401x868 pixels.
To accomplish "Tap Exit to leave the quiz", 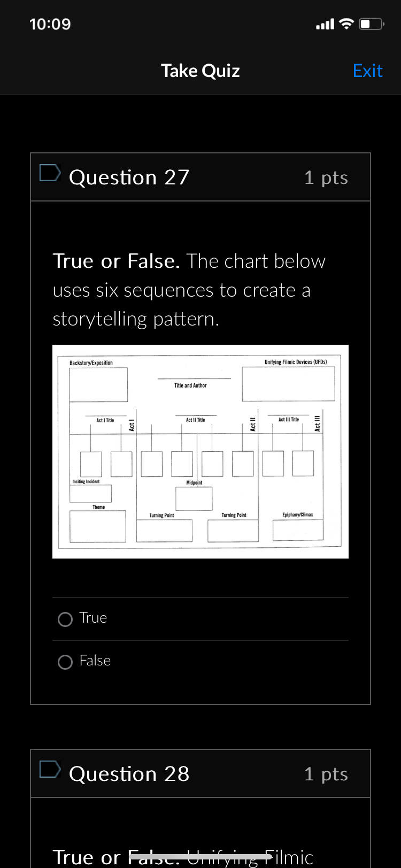I will (367, 71).
